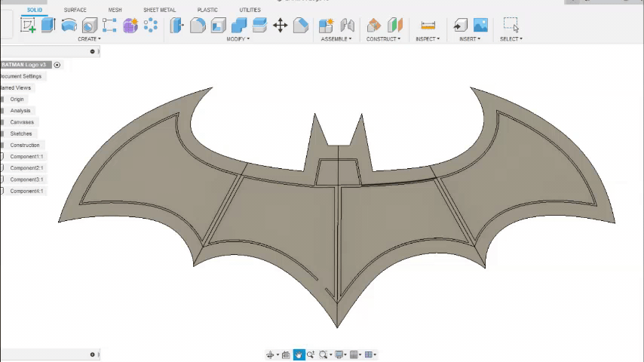
Task: Select the Document Settings row
Action: [x=23, y=76]
